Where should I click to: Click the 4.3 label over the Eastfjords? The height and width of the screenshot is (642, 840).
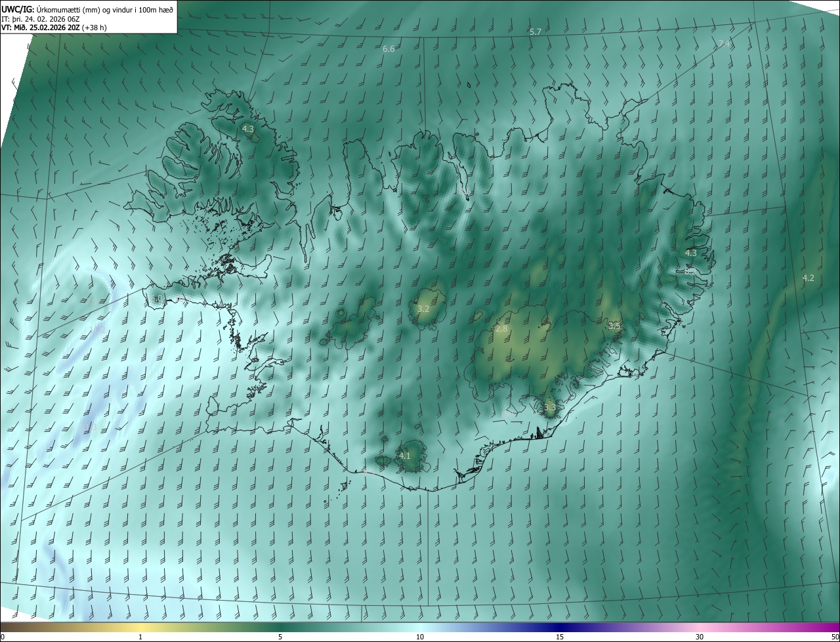point(691,253)
